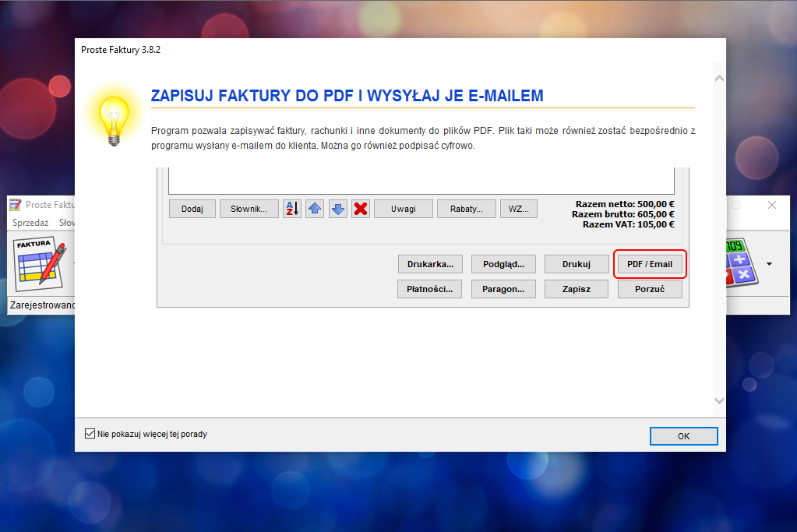Image resolution: width=797 pixels, height=532 pixels.
Task: Open the Sprzedaż menu in Proste Faktury
Action: point(30,223)
